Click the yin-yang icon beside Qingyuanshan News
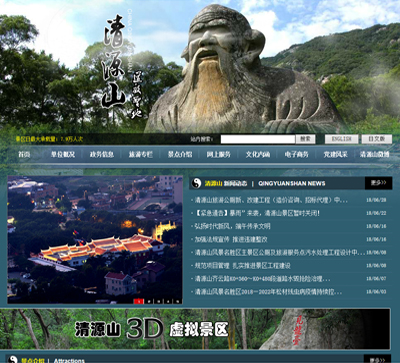Image resolution: width=400 pixels, height=363 pixels. click(197, 183)
